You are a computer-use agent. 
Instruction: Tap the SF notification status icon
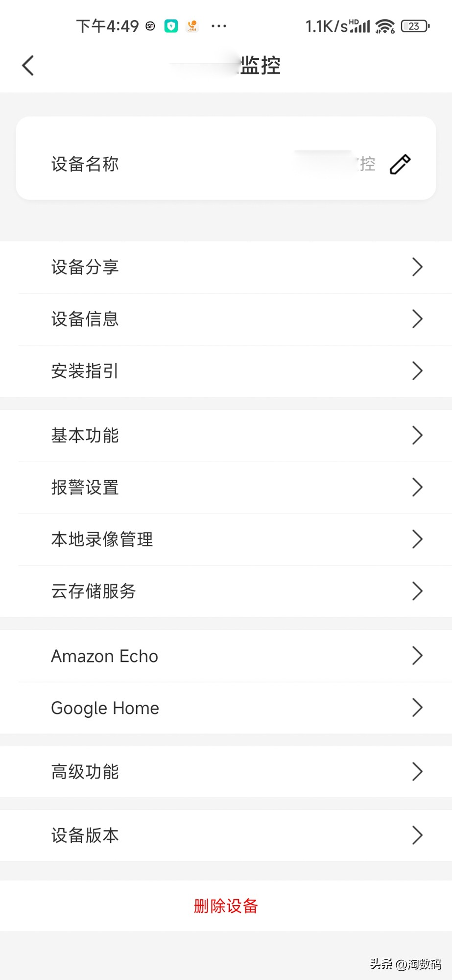(x=150, y=26)
